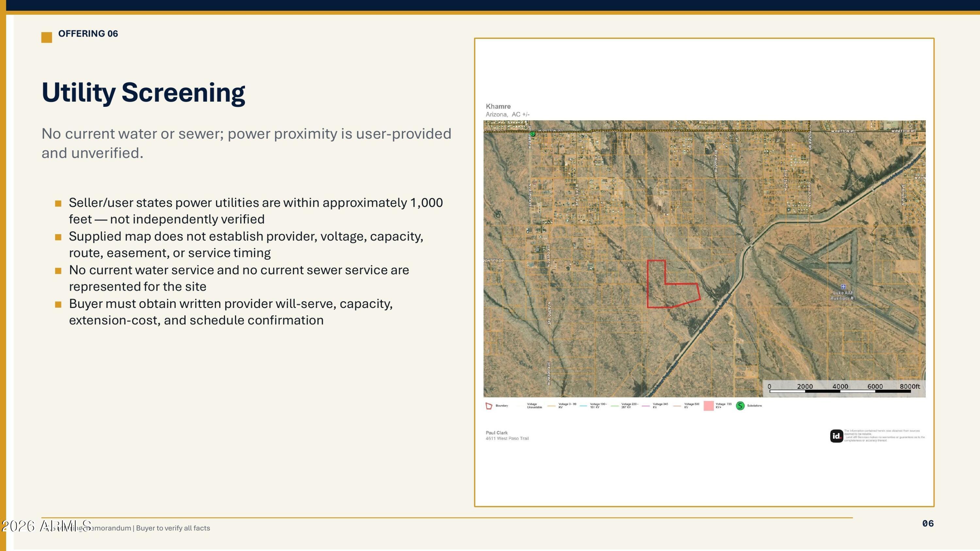This screenshot has height=551, width=980.
Task: Click the "Arizona, AC +/-" map subtitle
Action: (508, 114)
